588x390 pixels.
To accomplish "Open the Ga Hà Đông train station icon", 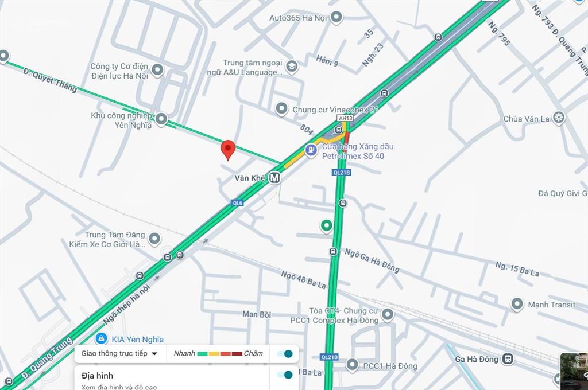I will (508, 358).
